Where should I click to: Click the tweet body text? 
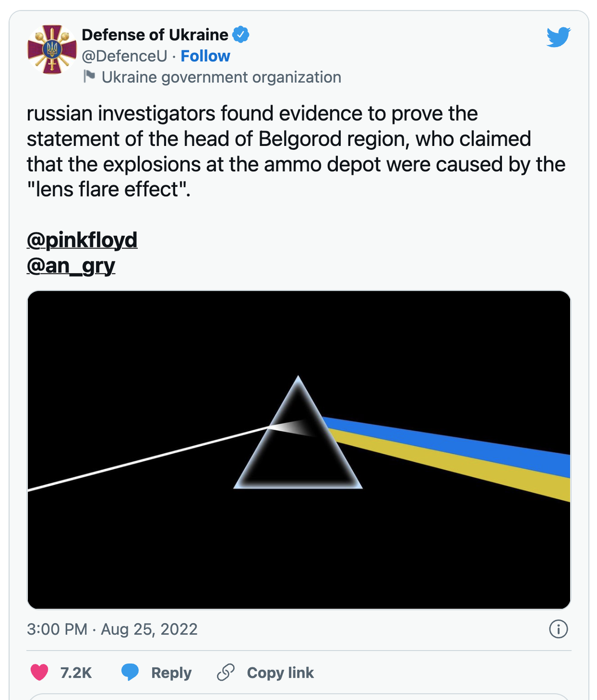tap(296, 151)
